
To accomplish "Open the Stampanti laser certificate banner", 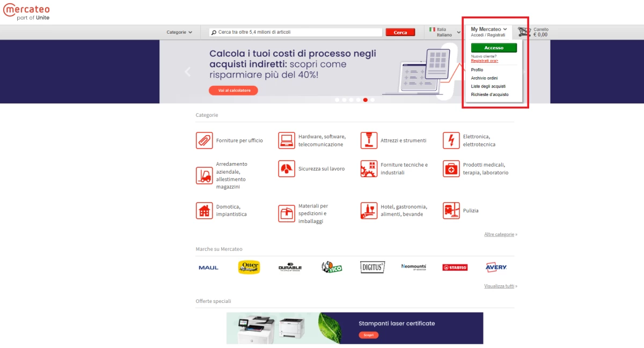I will tap(354, 328).
